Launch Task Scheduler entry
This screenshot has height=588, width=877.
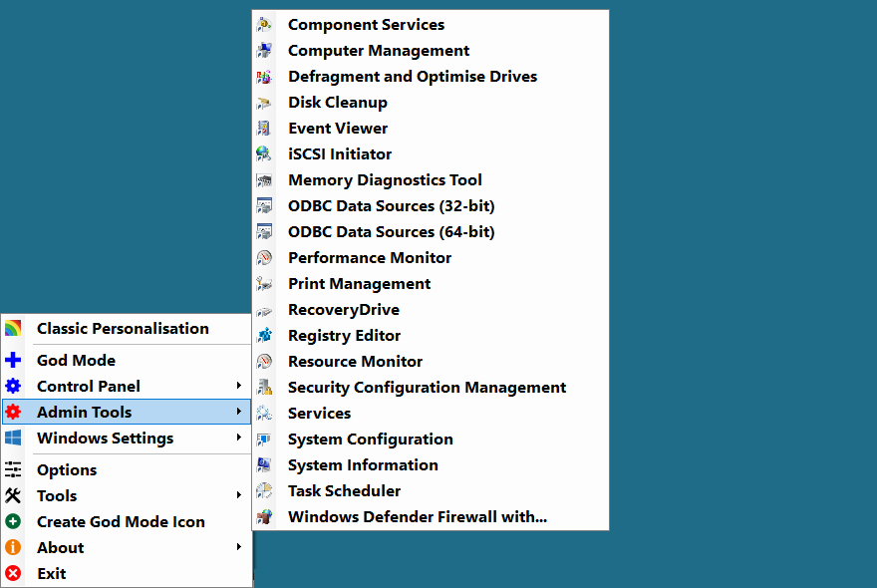431,490
